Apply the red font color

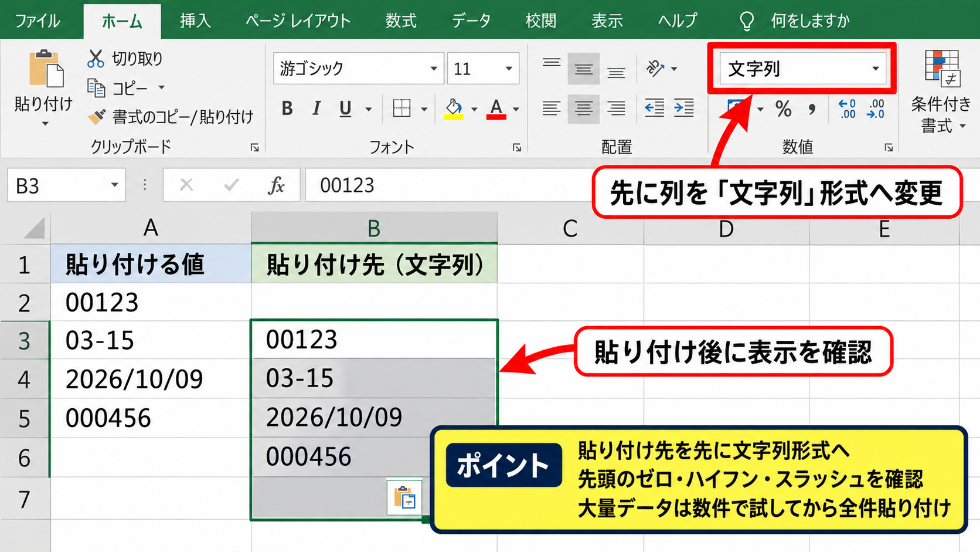(x=496, y=109)
